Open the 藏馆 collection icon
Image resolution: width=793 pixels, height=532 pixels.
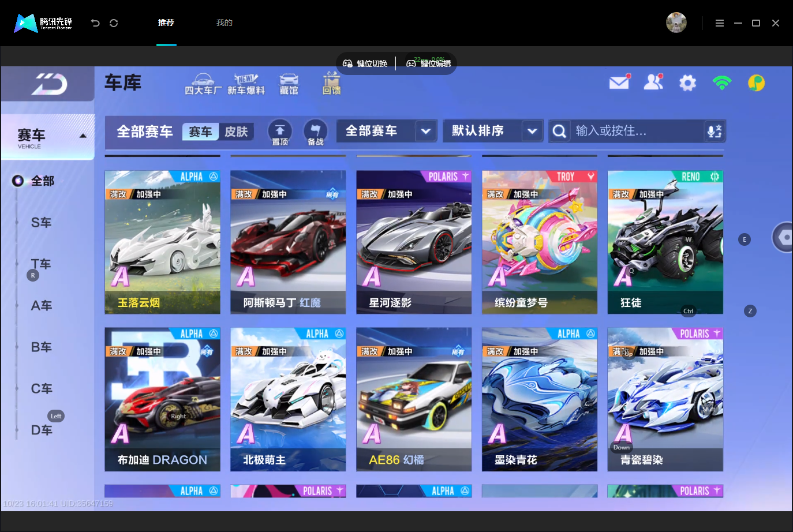(x=289, y=84)
